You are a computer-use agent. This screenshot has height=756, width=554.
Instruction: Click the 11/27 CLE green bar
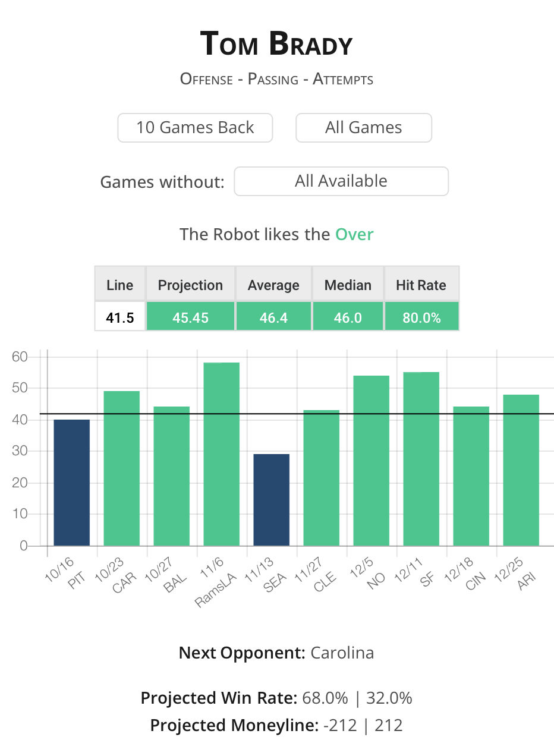coord(322,478)
